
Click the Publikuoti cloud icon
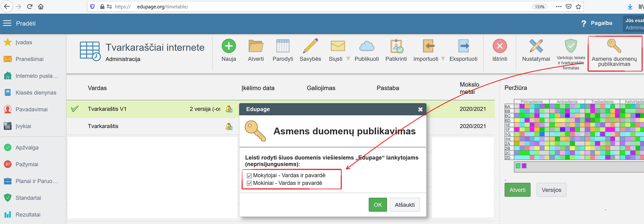[x=367, y=46]
